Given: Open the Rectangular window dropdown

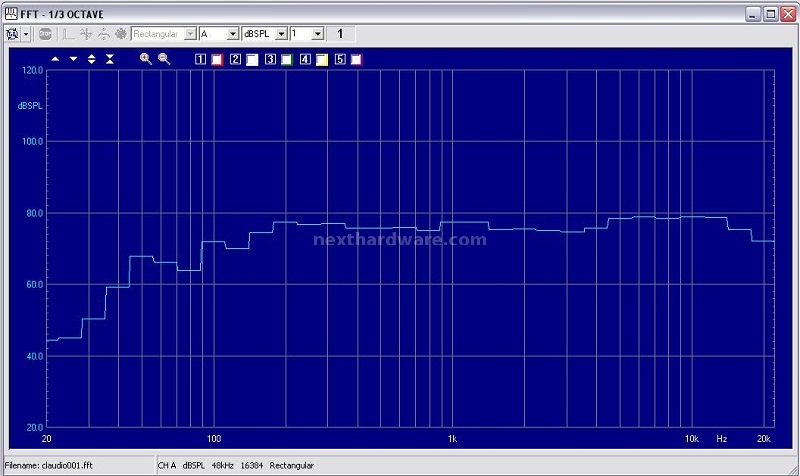Looking at the screenshot, I should 164,34.
